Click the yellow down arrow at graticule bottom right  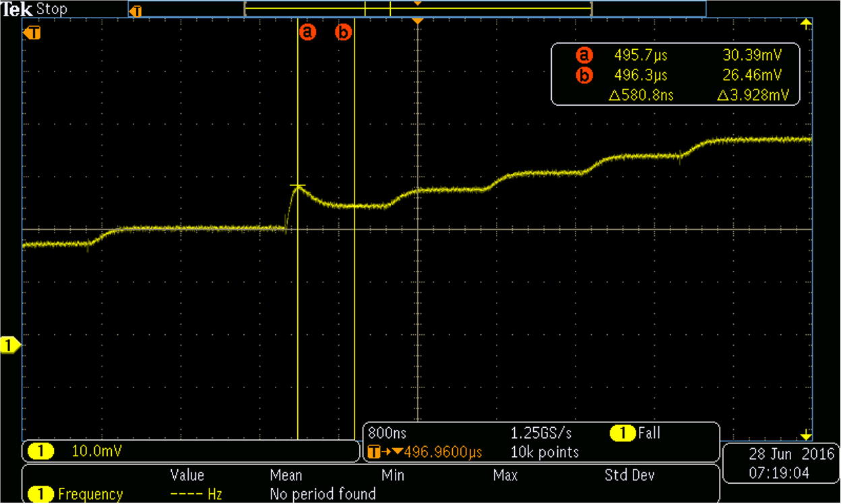(806, 435)
